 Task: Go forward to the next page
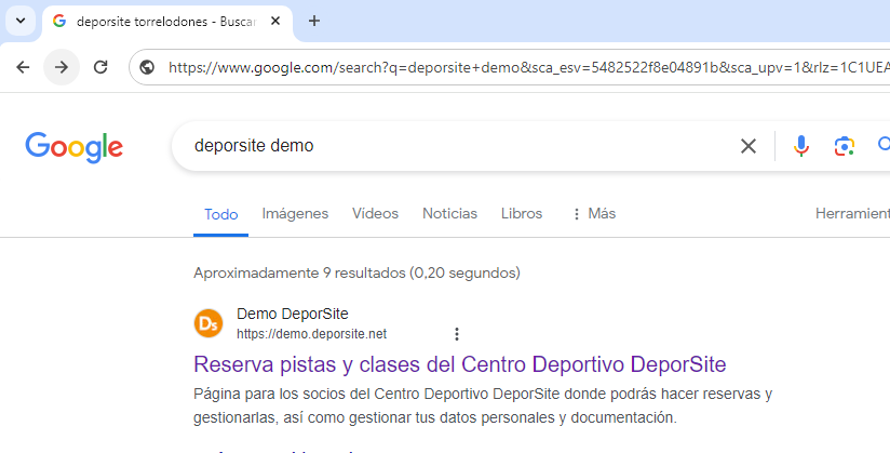click(61, 68)
